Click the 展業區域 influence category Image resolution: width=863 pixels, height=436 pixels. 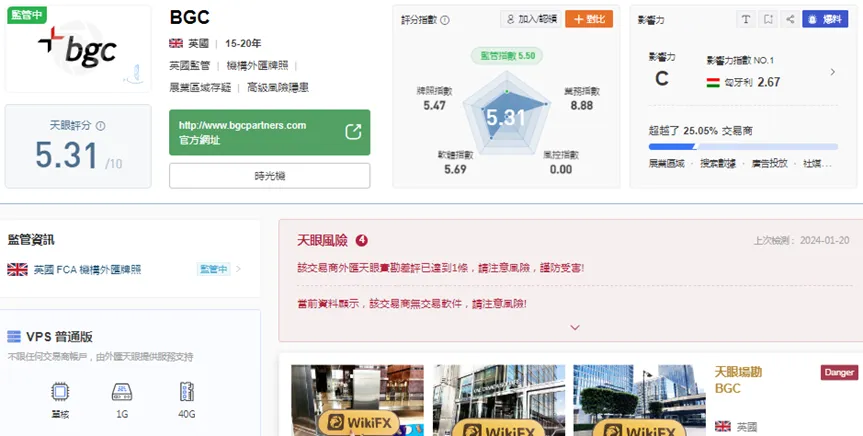[x=667, y=164]
